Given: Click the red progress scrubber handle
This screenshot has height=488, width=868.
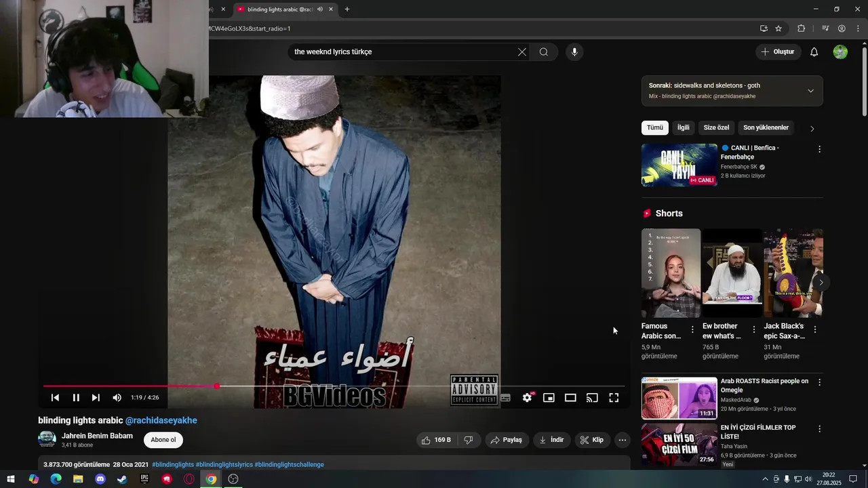Looking at the screenshot, I should click(x=216, y=386).
